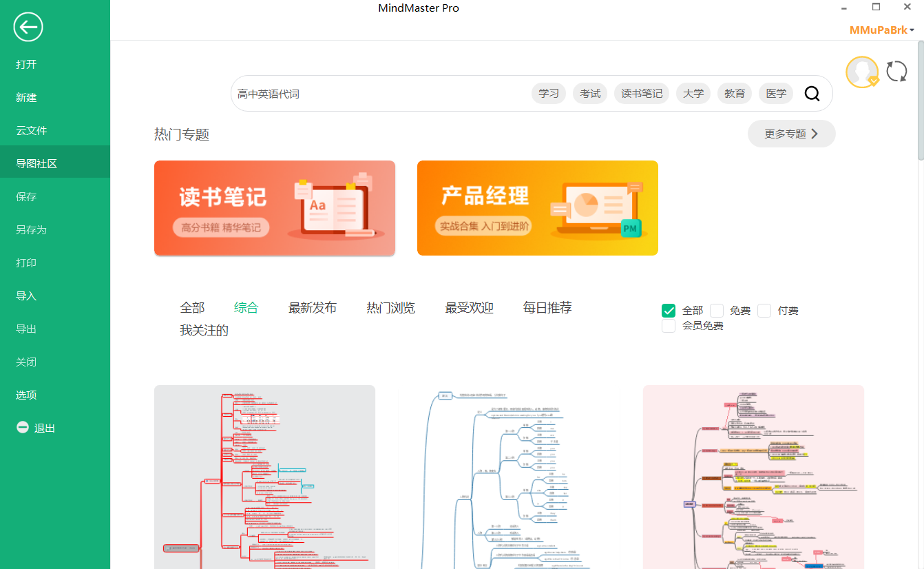
Task: Open the pink background mind map thumbnail
Action: [753, 477]
